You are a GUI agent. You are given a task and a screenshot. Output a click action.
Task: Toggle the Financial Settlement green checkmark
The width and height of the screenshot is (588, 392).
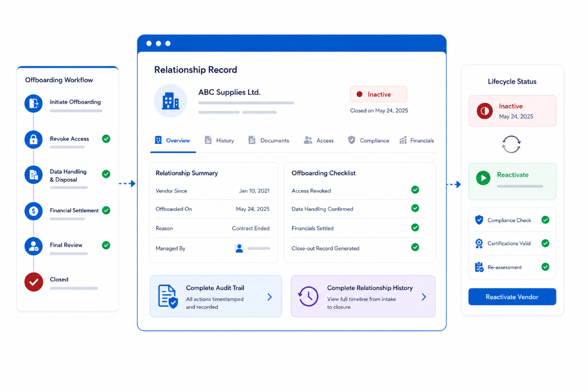click(106, 210)
